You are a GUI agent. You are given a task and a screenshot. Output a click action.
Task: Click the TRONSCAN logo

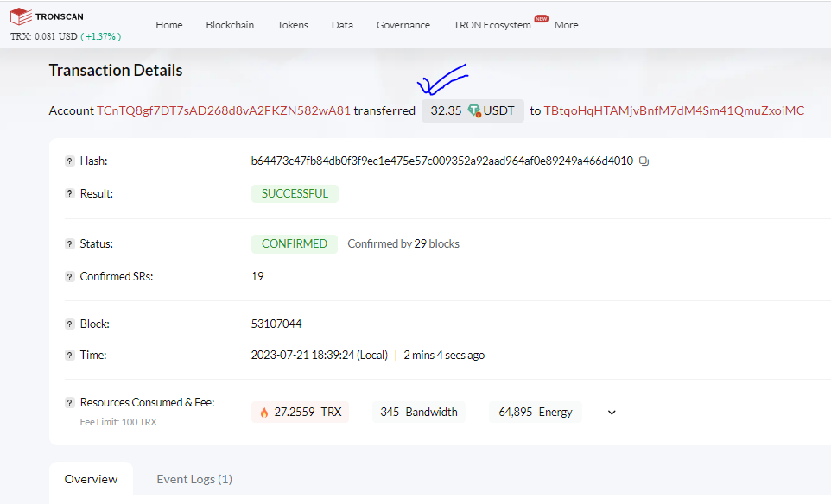(x=47, y=16)
